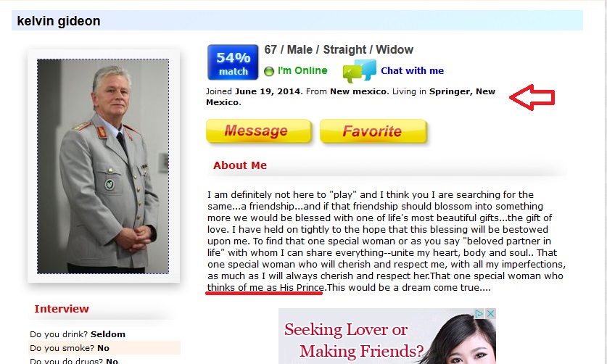Image resolution: width=607 pixels, height=364 pixels.
Task: Click the 'kelvin gideon' profile name header
Action: coord(59,21)
